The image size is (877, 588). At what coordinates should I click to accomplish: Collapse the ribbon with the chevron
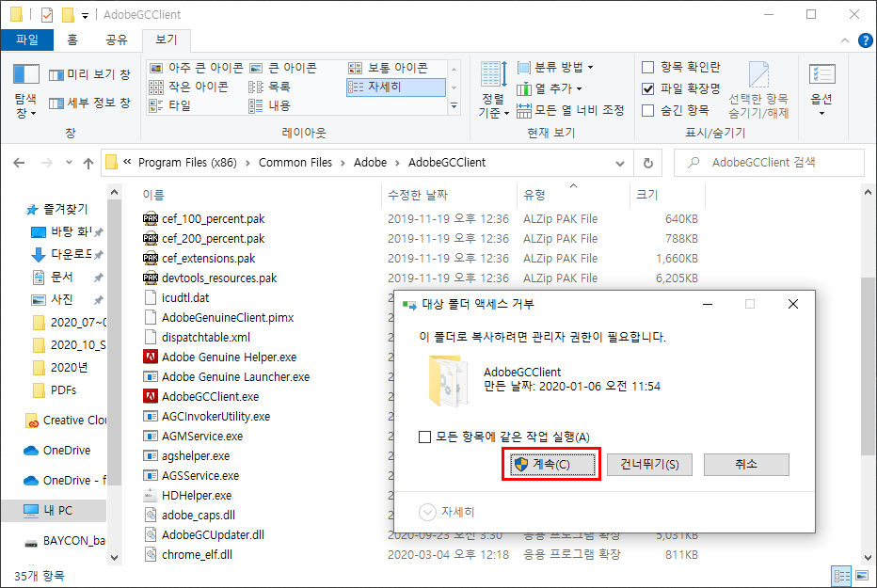point(845,40)
